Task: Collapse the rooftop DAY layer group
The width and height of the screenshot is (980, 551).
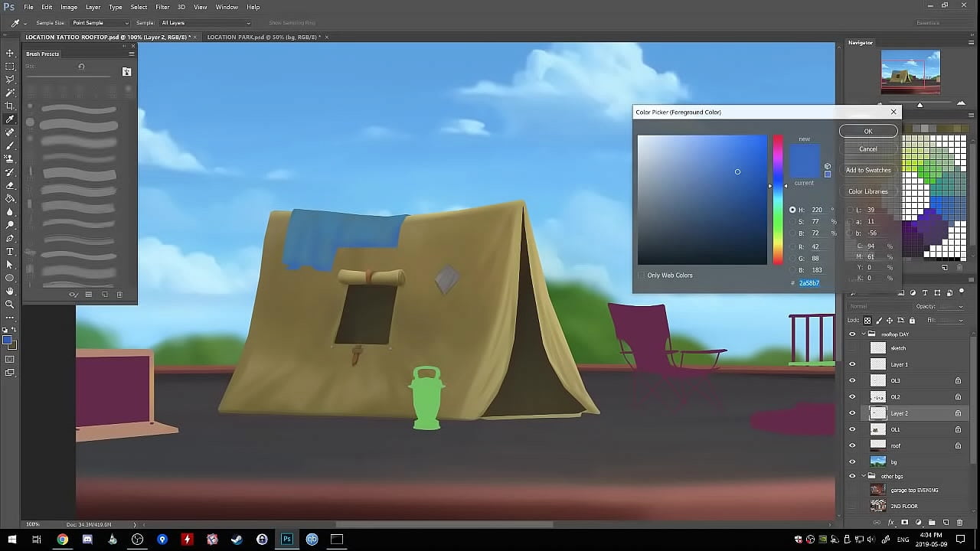Action: (864, 334)
